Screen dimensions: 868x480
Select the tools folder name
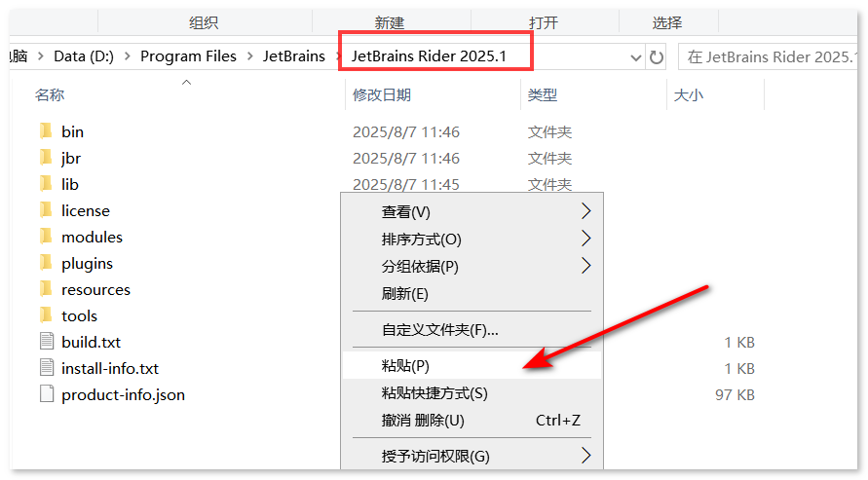(x=79, y=315)
